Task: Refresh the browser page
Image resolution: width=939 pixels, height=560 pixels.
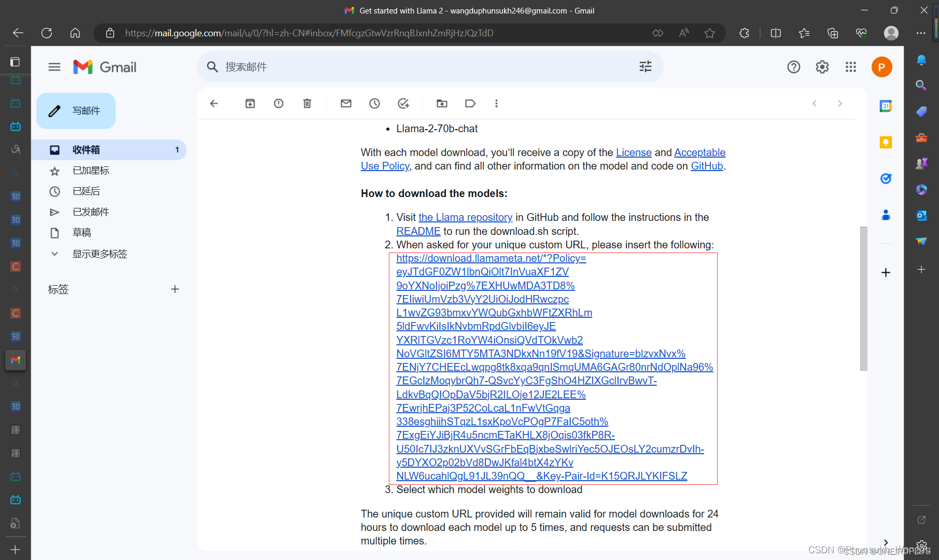Action: tap(47, 33)
